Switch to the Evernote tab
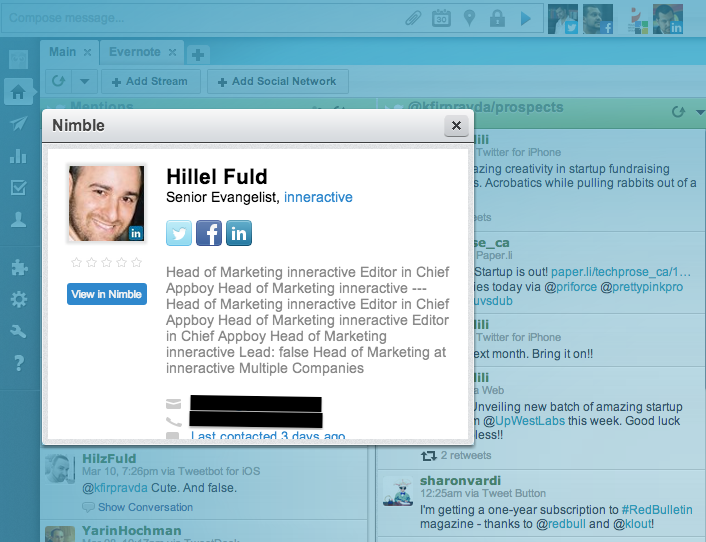Screen dimensions: 706x542 tap(135, 52)
